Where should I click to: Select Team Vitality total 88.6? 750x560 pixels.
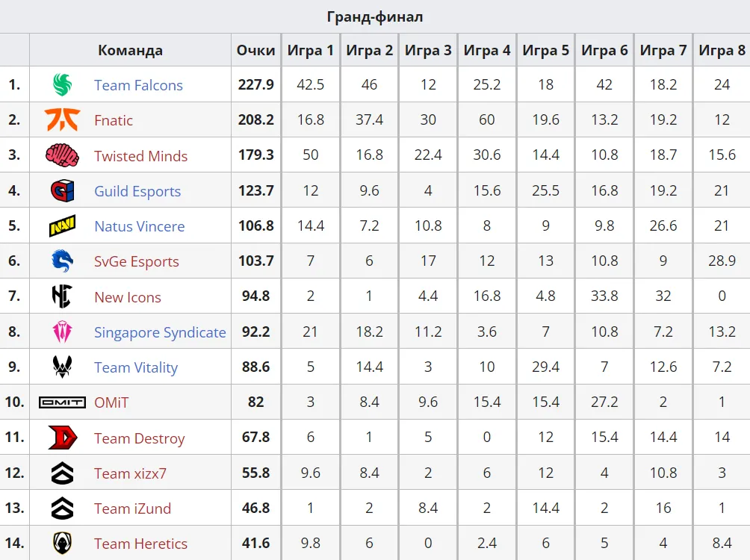click(x=256, y=367)
